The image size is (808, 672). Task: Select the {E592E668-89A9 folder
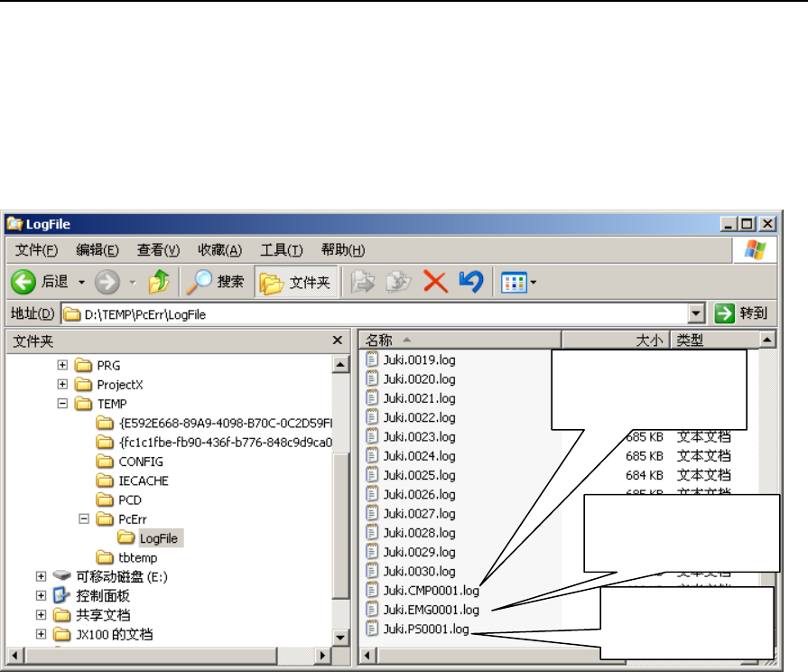(x=214, y=424)
